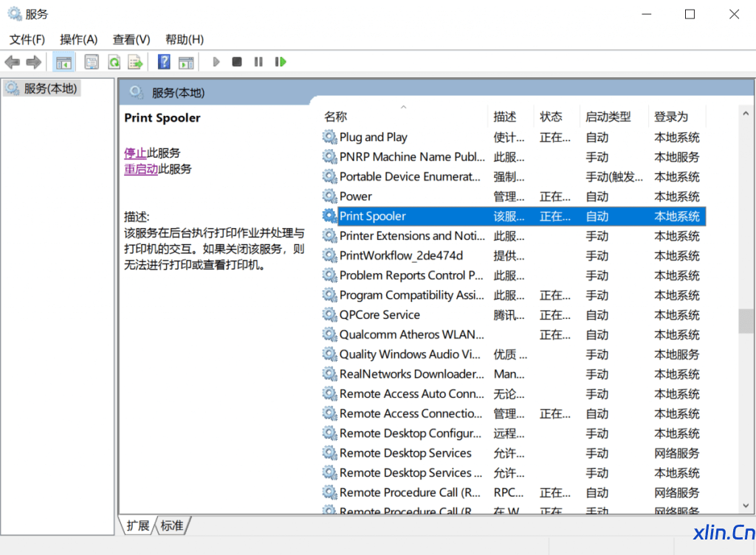Click the gear icon of QPCore Service
Viewport: 756px width, 555px height.
pyautogui.click(x=330, y=315)
